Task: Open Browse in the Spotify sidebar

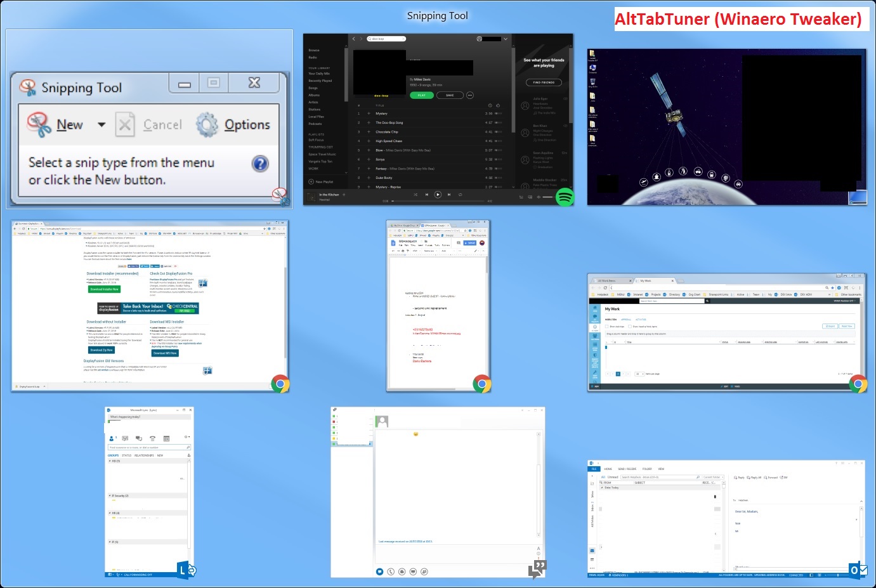Action: click(314, 50)
